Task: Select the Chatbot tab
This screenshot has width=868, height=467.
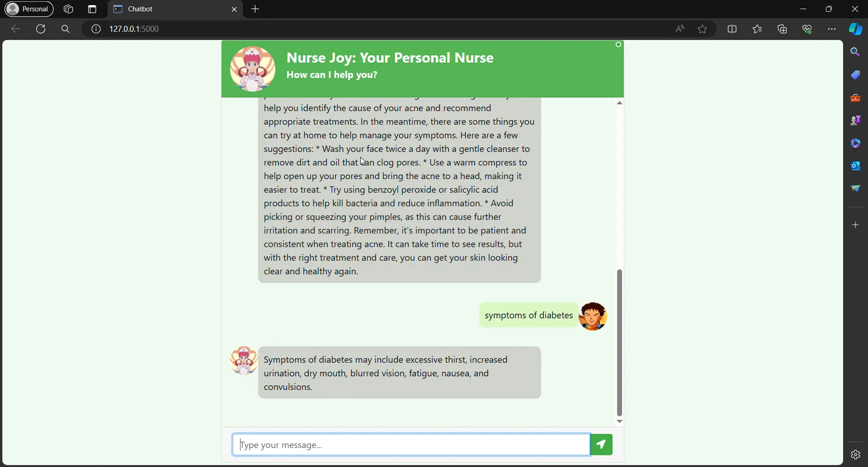Action: (x=172, y=10)
